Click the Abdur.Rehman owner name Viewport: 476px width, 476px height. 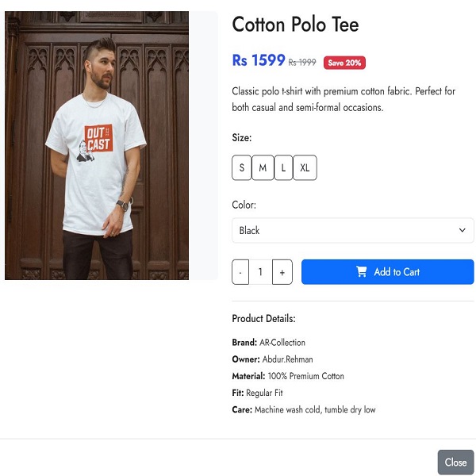click(x=287, y=359)
